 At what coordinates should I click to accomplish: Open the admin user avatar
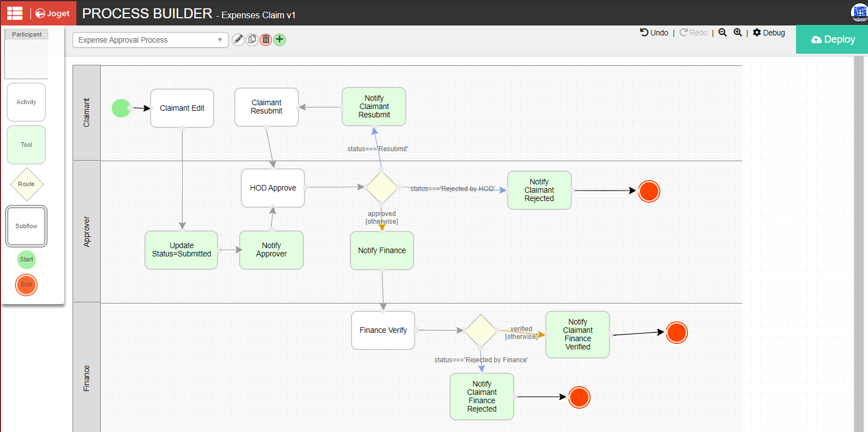[859, 13]
